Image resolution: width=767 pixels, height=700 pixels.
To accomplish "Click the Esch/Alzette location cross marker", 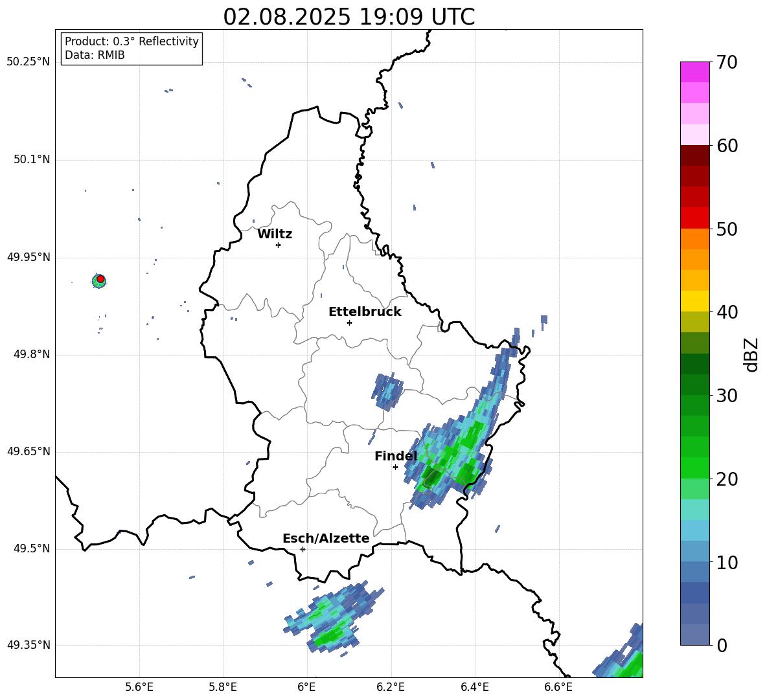I will [x=303, y=549].
